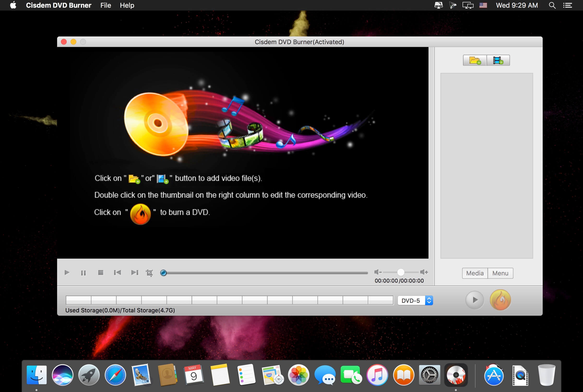This screenshot has height=392, width=583.
Task: Click the add folder button to import videos
Action: (x=475, y=60)
